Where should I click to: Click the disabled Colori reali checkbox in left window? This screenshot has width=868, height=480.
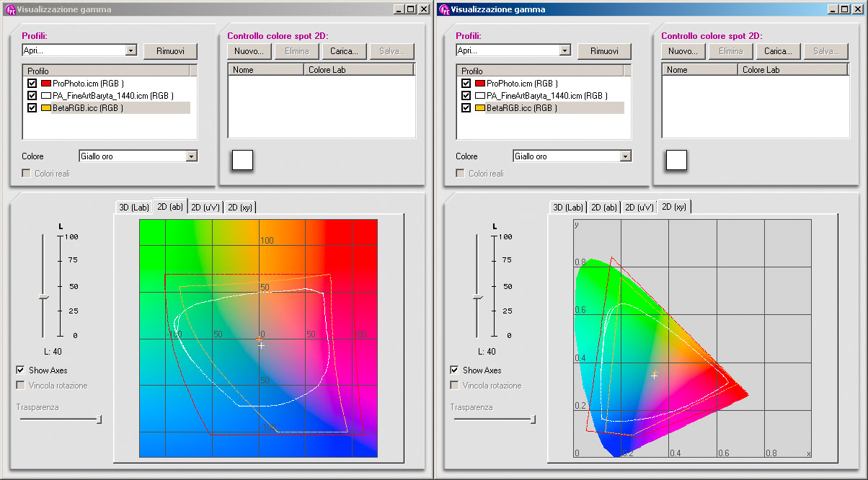(x=27, y=174)
